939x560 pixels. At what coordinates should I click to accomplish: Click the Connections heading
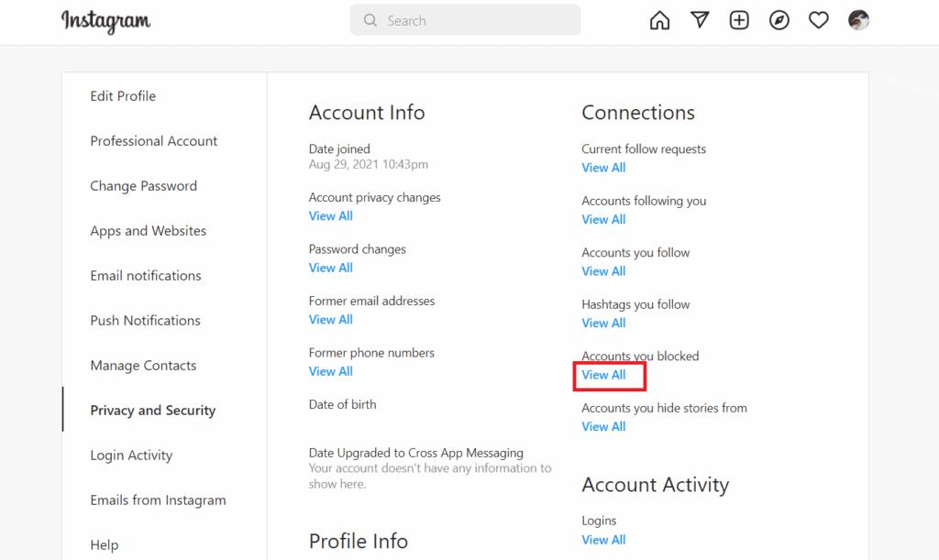point(638,113)
